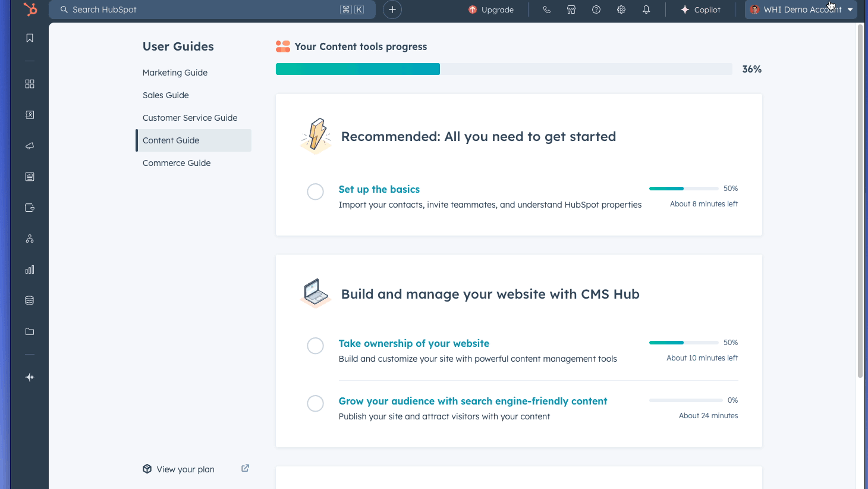Switch to the Sales Guide

coord(165,95)
